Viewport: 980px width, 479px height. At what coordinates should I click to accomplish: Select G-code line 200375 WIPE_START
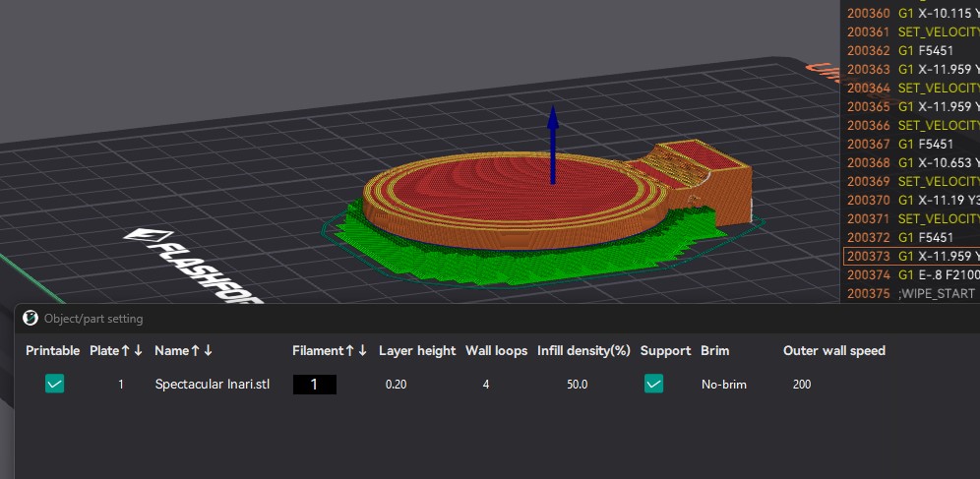[912, 294]
